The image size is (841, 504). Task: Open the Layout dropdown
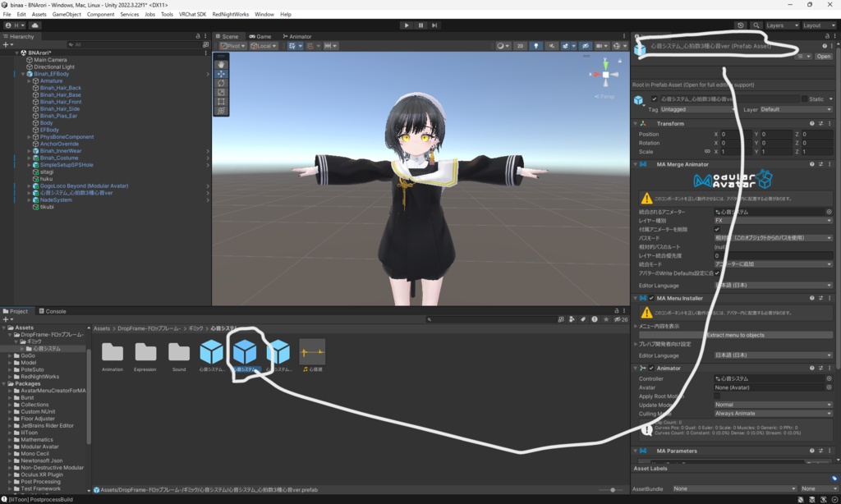point(819,25)
